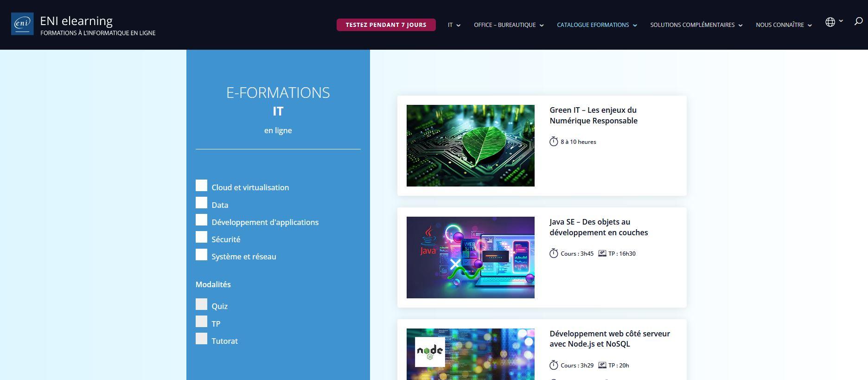The image size is (868, 380).
Task: Enable the Développement d'applications filter
Action: (201, 220)
